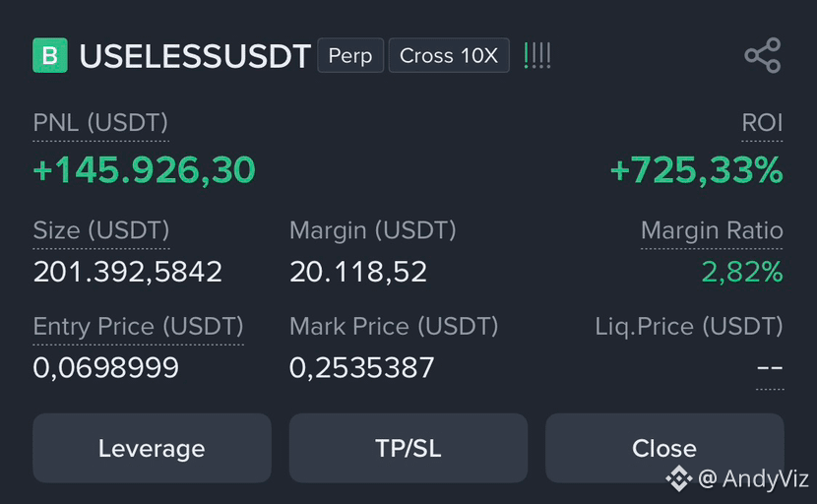This screenshot has height=504, width=817.
Task: Tap the Binance logo watermark
Action: pos(678,478)
